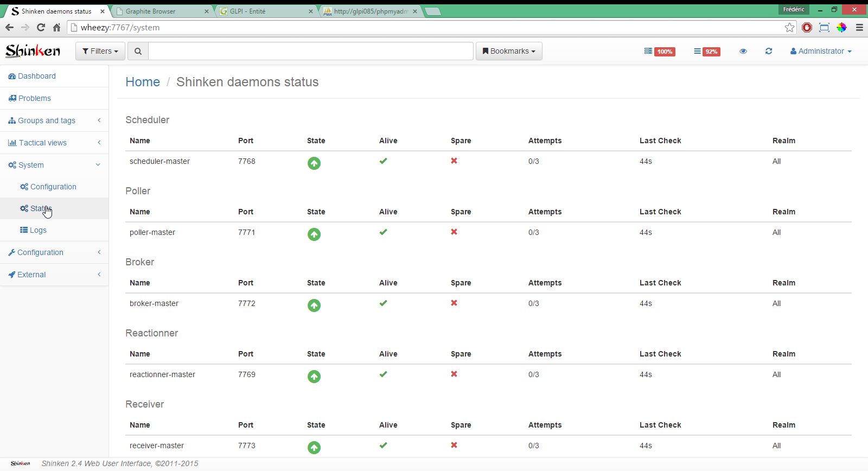
Task: Switch to GLPI - Entité tab
Action: click(x=266, y=11)
